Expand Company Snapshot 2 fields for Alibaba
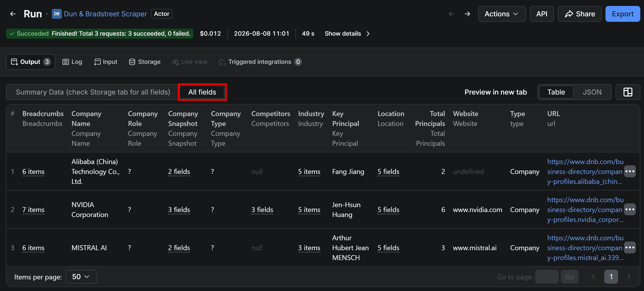The height and width of the screenshot is (291, 644). [179, 172]
